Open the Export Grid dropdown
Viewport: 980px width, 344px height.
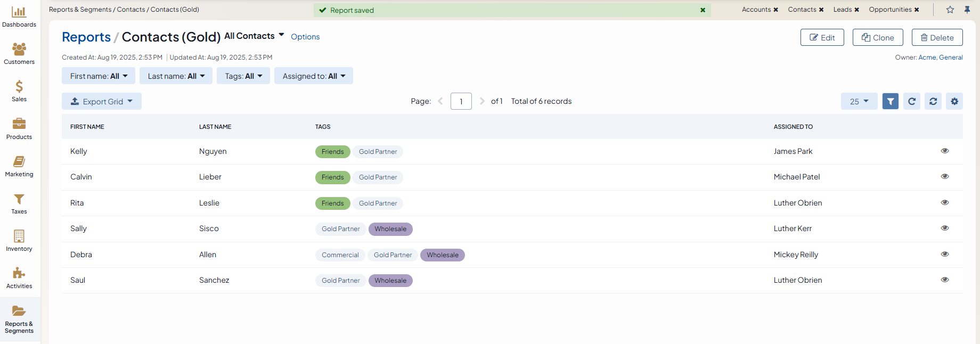click(x=102, y=101)
